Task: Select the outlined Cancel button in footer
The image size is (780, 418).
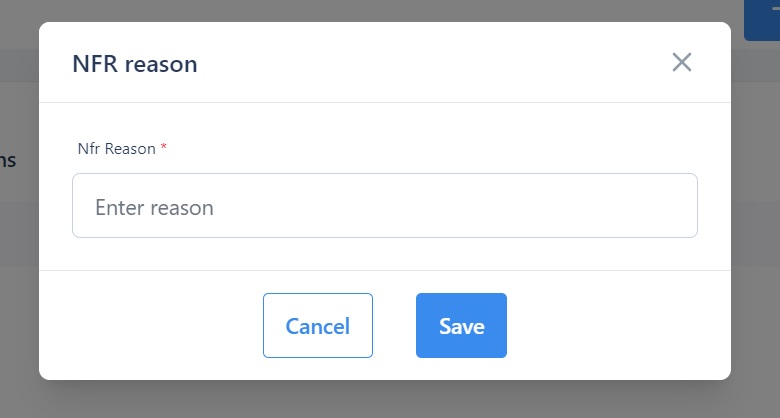Action: coord(317,325)
